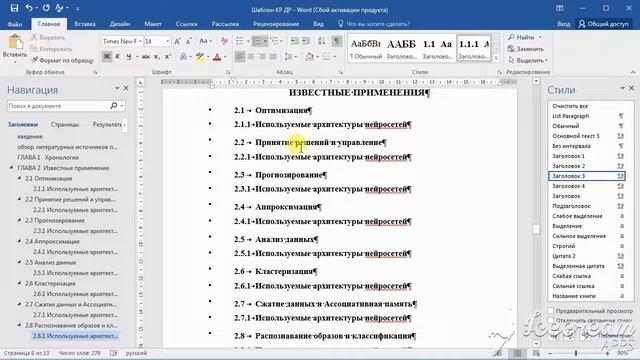
Task: Click the search magnifier in Navigation pane
Action: tap(113, 106)
